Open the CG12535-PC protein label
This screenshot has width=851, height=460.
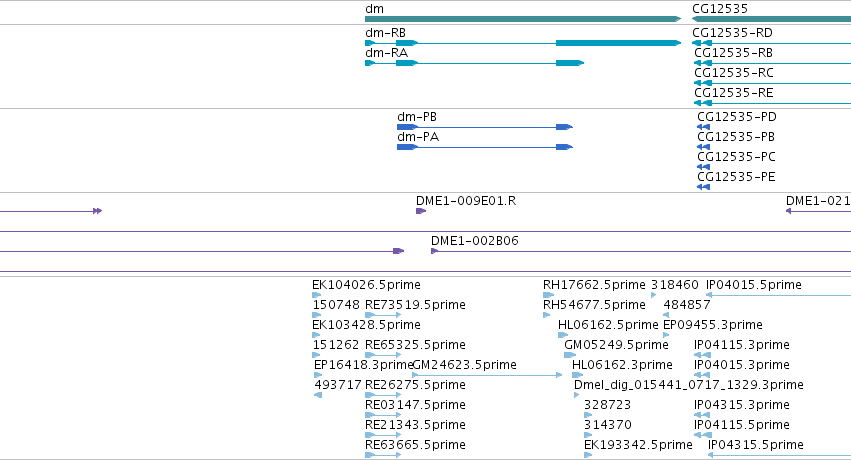pyautogui.click(x=736, y=157)
